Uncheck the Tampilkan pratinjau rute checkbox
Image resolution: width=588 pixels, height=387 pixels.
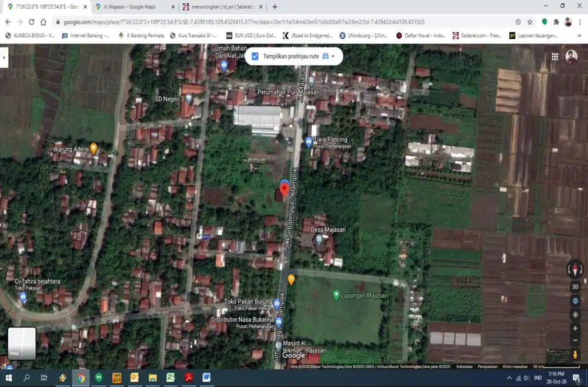coord(255,56)
